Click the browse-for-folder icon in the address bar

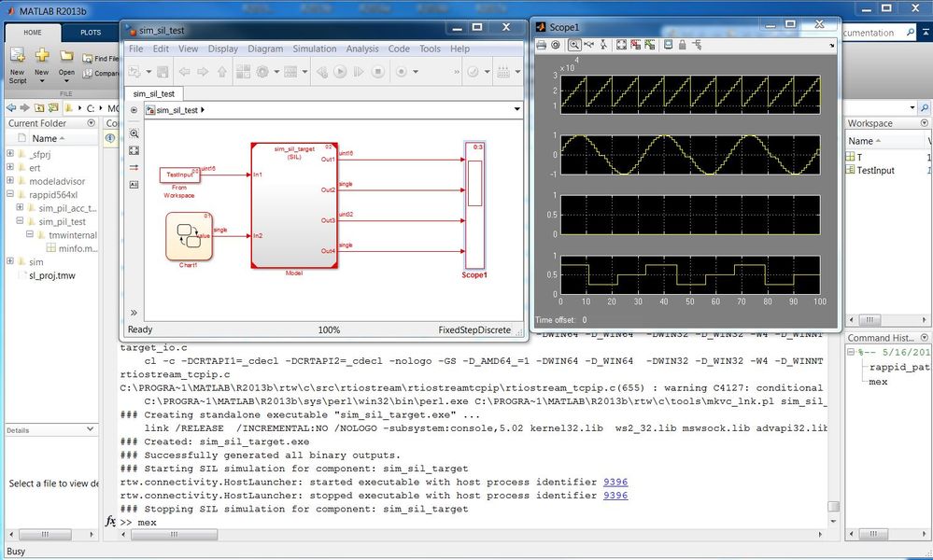pyautogui.click(x=53, y=107)
